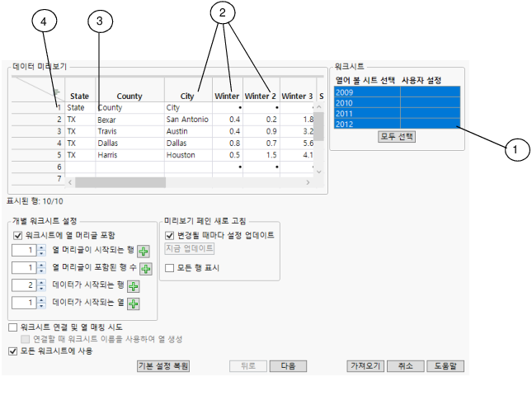Screen dimensions: 532x400
Task: Click the green plus beside 열 머리글이 포함된 행 수
Action: (x=146, y=269)
